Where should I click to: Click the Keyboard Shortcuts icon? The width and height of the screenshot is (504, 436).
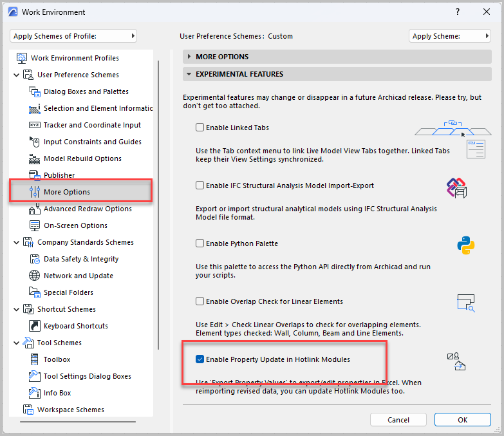(x=35, y=326)
